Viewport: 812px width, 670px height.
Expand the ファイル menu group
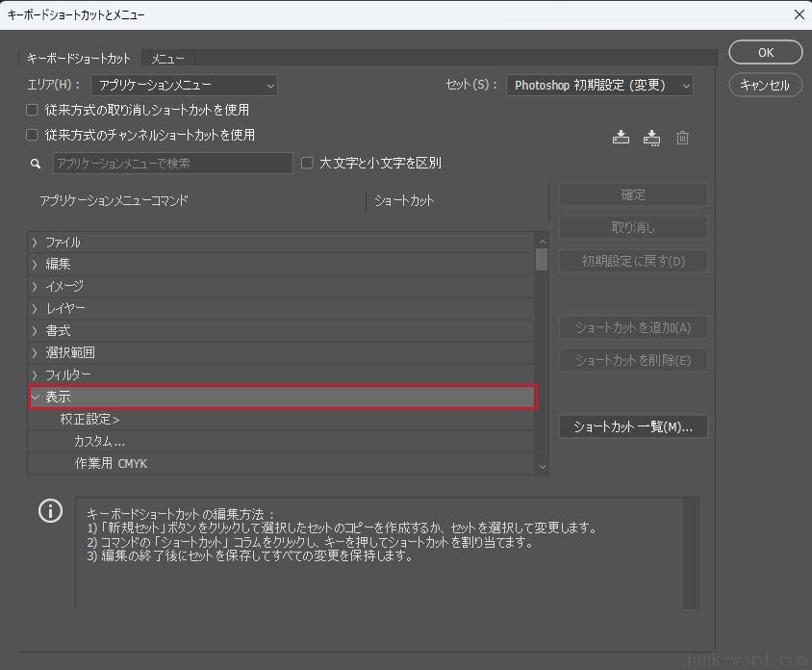tap(36, 243)
